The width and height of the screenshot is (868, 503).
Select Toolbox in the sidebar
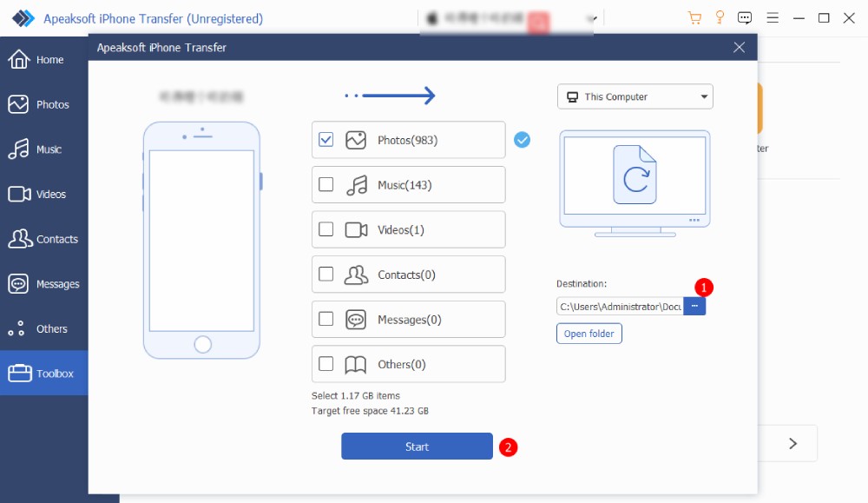coord(43,373)
